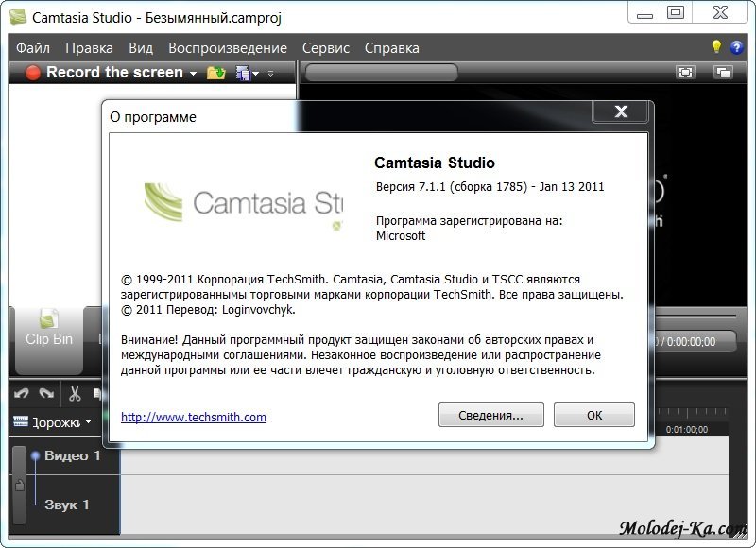Viewport: 756px width, 548px height.
Task: Click the Cut scissors icon
Action: [75, 394]
